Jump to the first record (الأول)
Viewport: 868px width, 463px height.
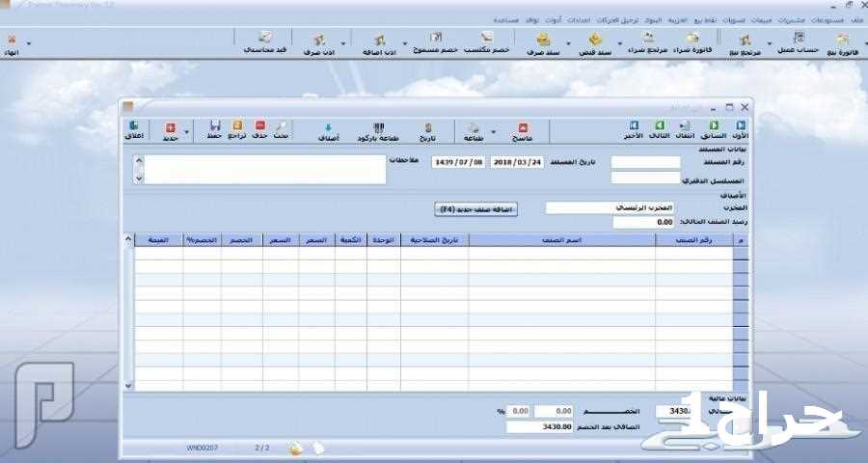pyautogui.click(x=741, y=130)
